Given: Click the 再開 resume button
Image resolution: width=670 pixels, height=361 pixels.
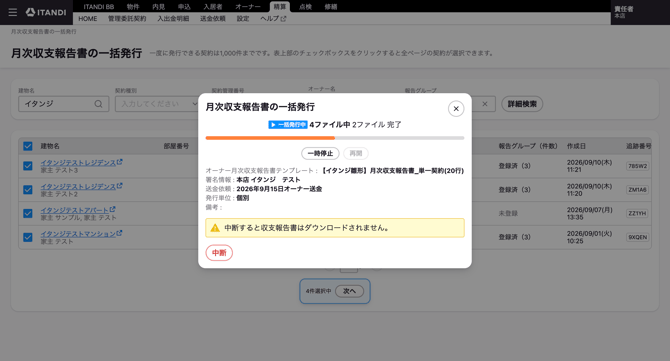Looking at the screenshot, I should coord(356,153).
